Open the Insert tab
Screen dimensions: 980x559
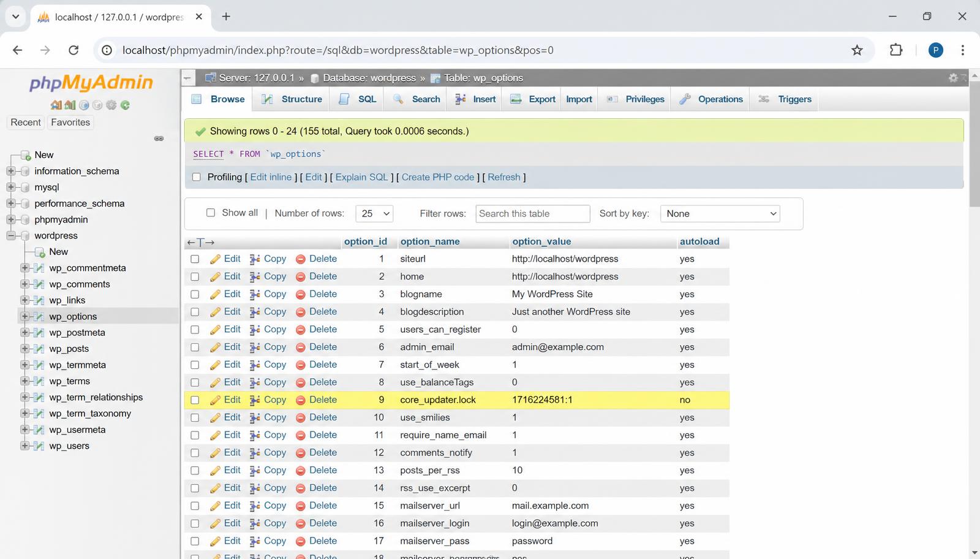tap(475, 99)
